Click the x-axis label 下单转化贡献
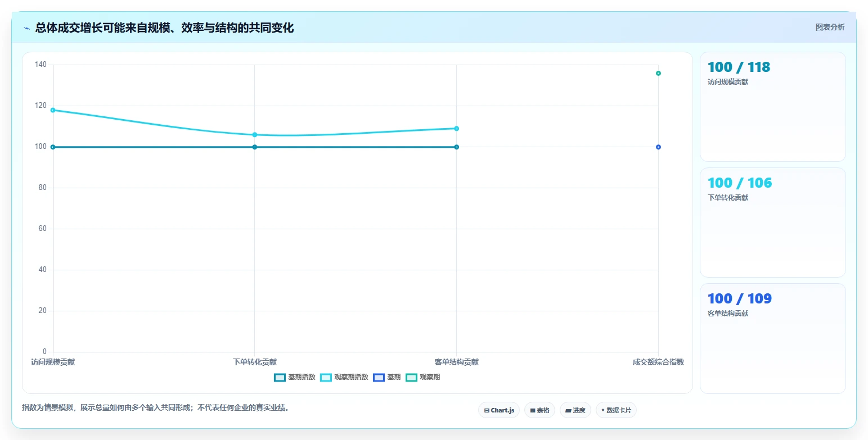This screenshot has height=440, width=868. [x=255, y=362]
